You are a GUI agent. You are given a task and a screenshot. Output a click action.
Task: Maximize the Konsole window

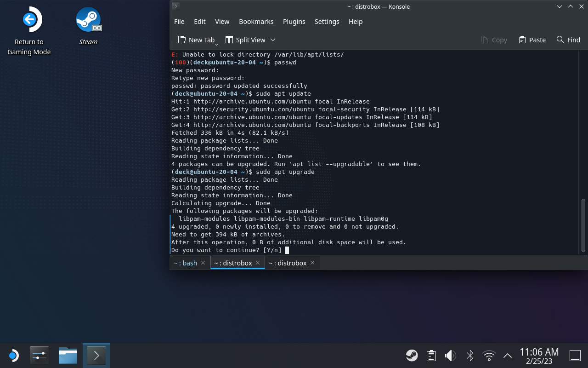point(570,6)
